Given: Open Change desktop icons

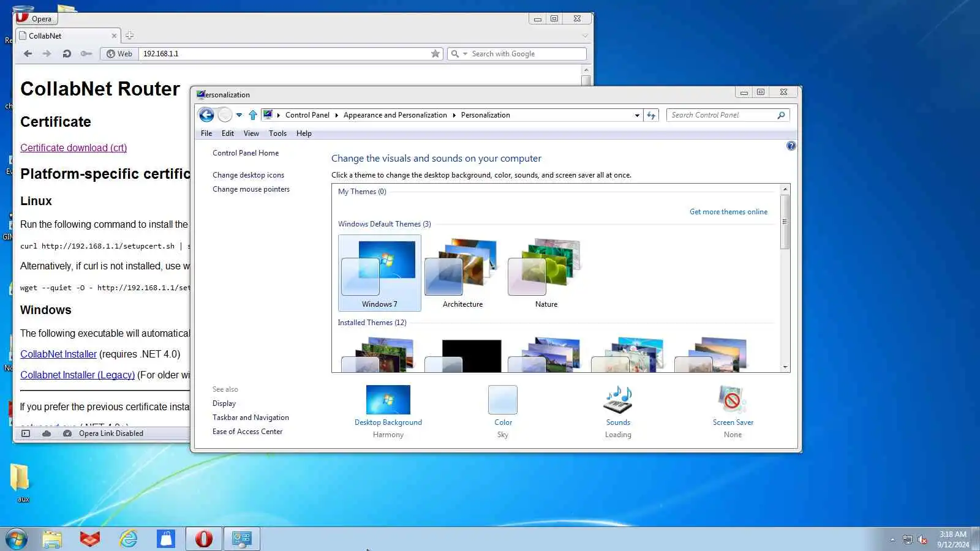Looking at the screenshot, I should (x=248, y=175).
